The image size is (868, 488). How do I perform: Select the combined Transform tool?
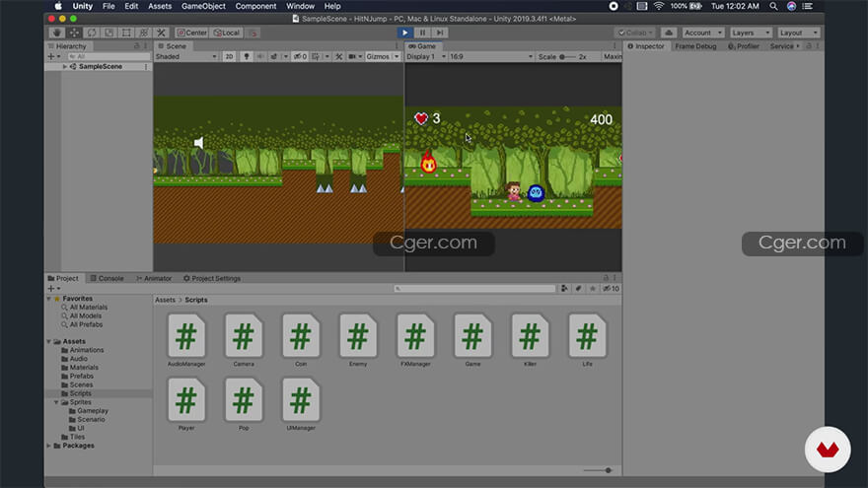coord(144,33)
